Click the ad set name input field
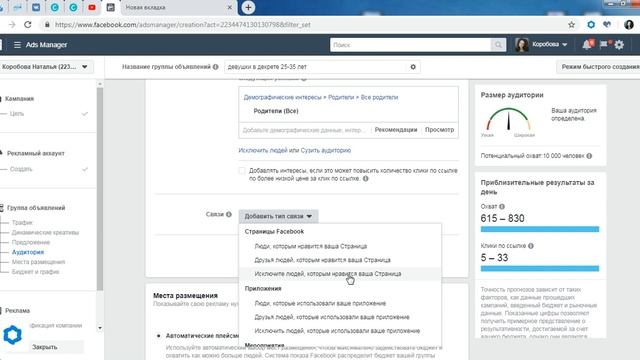 tap(317, 67)
